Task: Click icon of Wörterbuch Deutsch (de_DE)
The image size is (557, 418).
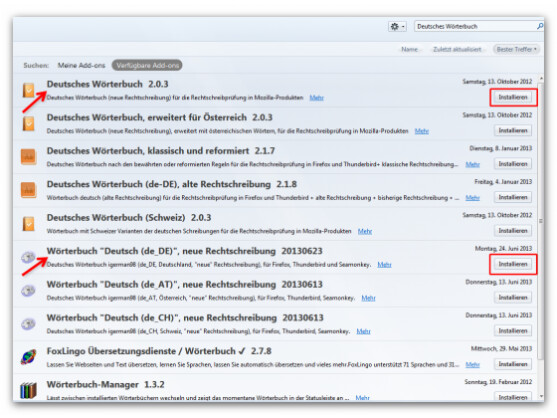Action: click(x=28, y=257)
